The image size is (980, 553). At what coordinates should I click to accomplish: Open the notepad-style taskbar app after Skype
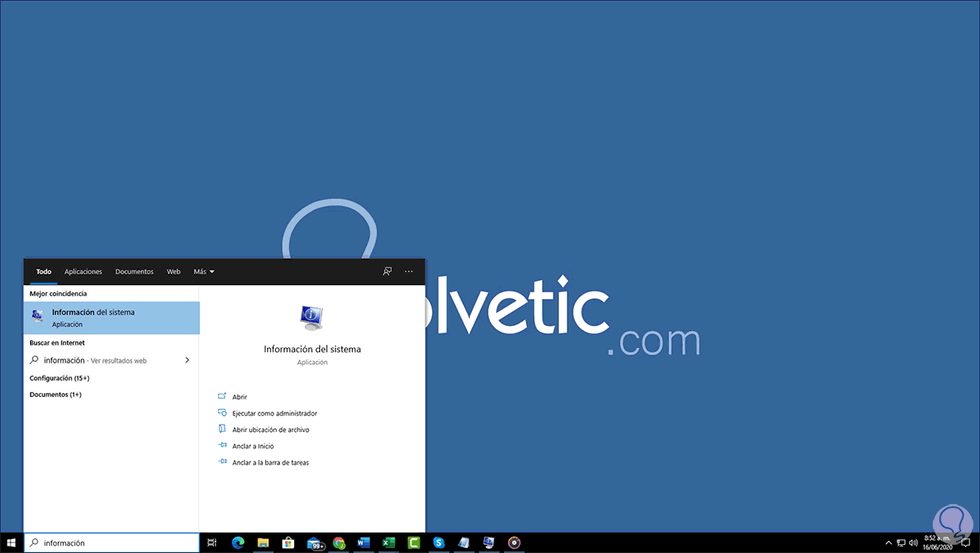click(464, 542)
